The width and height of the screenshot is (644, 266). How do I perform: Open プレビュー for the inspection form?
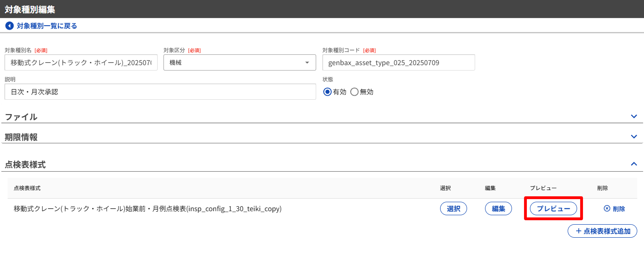553,209
